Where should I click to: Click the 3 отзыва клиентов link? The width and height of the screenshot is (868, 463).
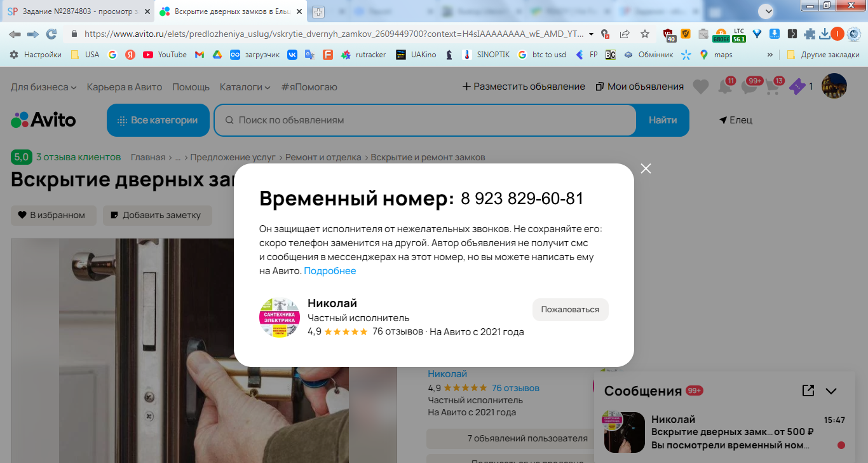tap(78, 156)
